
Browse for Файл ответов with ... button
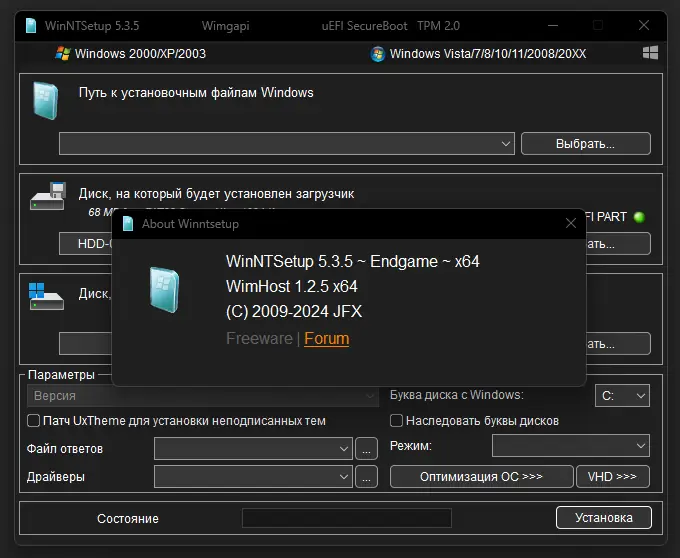(x=366, y=448)
